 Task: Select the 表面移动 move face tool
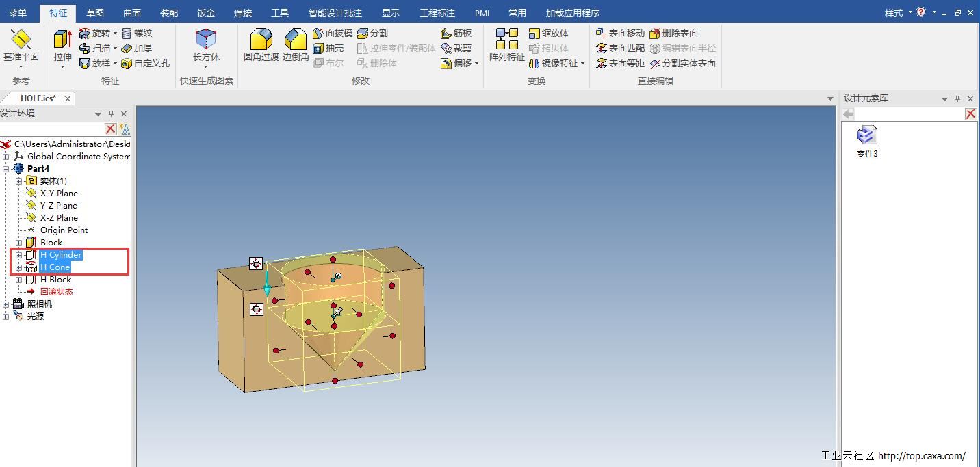click(620, 33)
